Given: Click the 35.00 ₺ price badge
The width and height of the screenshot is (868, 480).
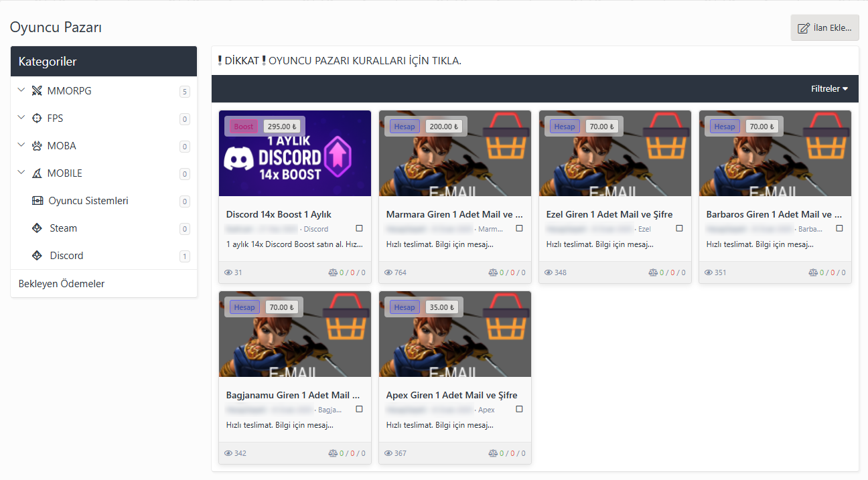Looking at the screenshot, I should pos(443,307).
